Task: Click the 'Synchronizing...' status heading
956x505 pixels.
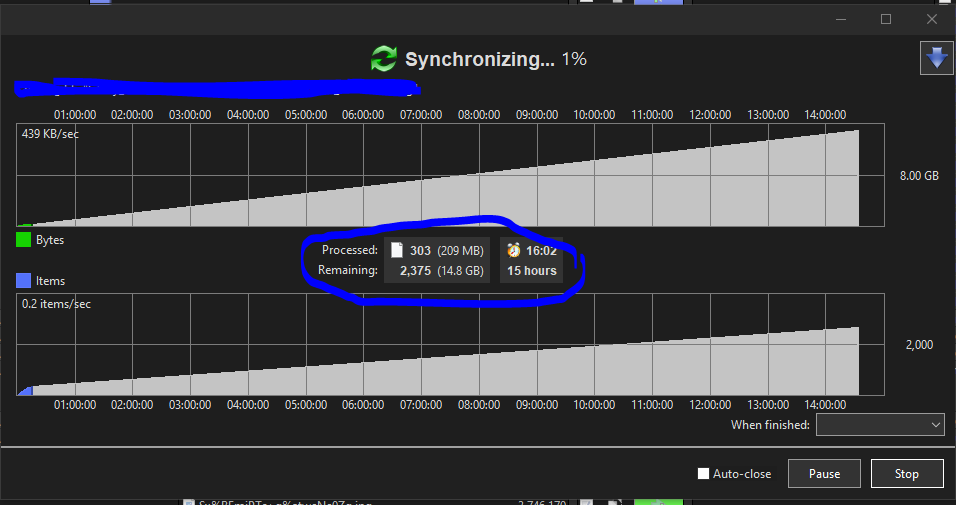Action: [480, 59]
